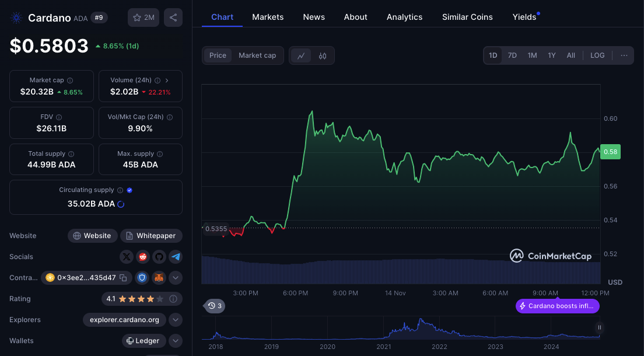644x356 pixels.
Task: Click the blue shield icon beside contract
Action: point(142,278)
